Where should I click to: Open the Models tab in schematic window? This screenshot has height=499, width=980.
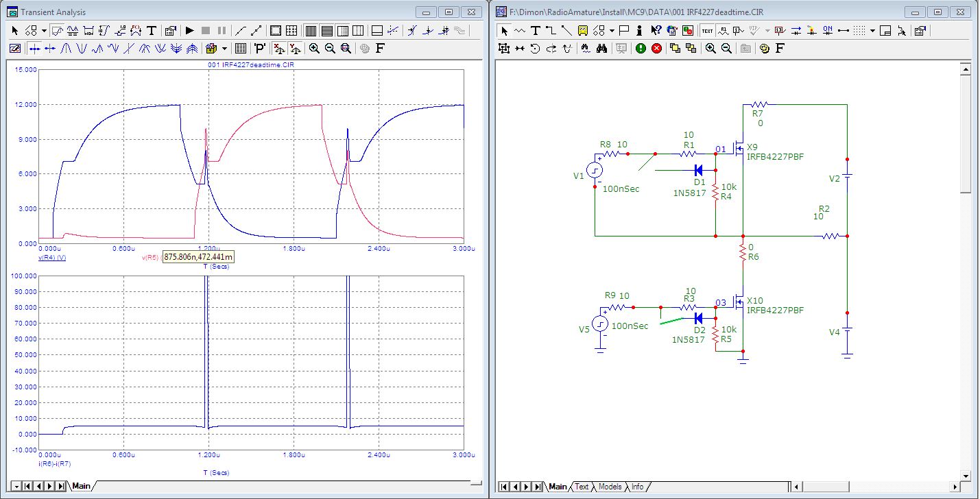[x=610, y=487]
